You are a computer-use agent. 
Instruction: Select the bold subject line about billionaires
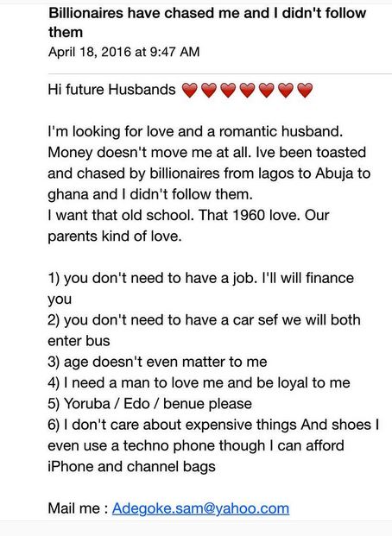coord(207,22)
